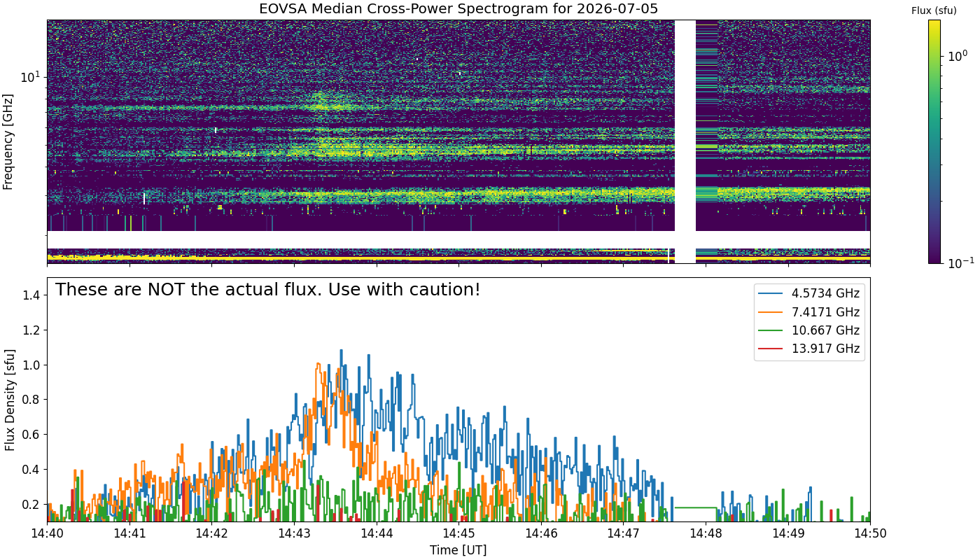Click the Flux Density [sfu] axis label
This screenshot has height=560, width=980.
click(x=9, y=400)
